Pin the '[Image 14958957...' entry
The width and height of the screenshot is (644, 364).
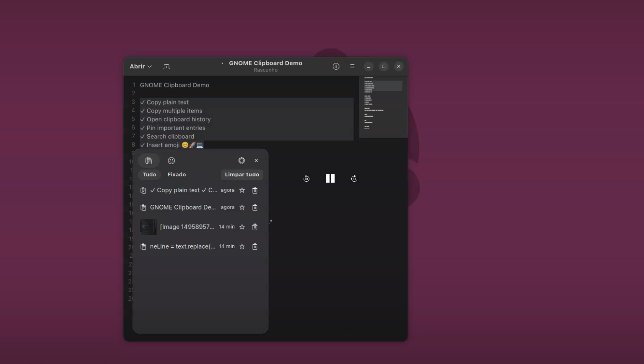pyautogui.click(x=242, y=227)
